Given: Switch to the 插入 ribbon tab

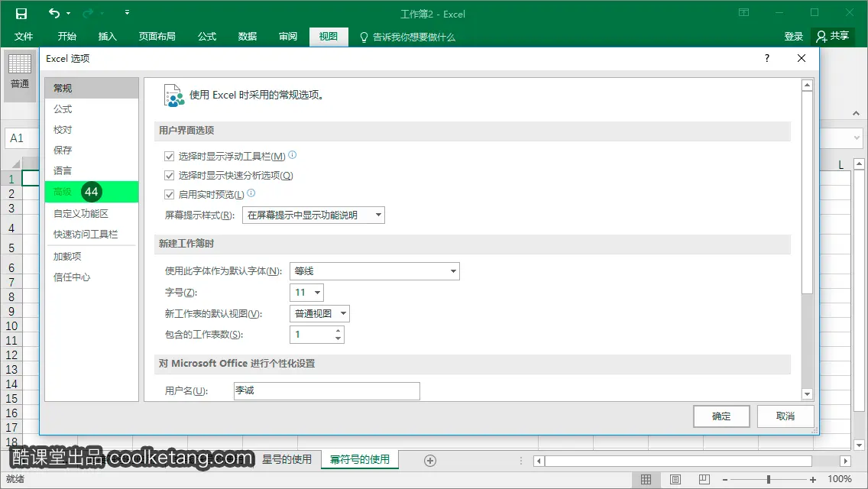Looking at the screenshot, I should pyautogui.click(x=108, y=37).
